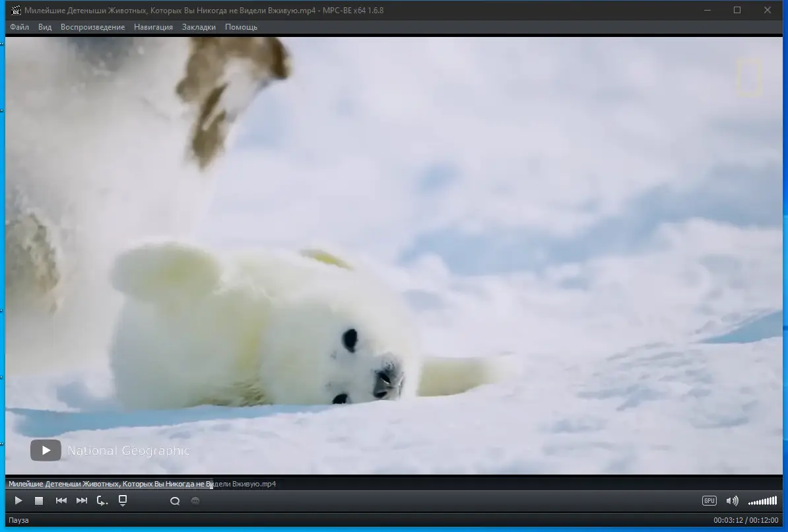Viewport: 788px width, 532px height.
Task: Open the fullscreen monitor icon
Action: coord(121,500)
